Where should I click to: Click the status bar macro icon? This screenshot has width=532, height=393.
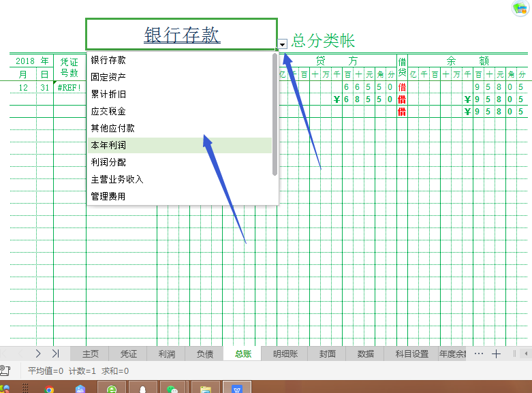pyautogui.click(x=5, y=371)
